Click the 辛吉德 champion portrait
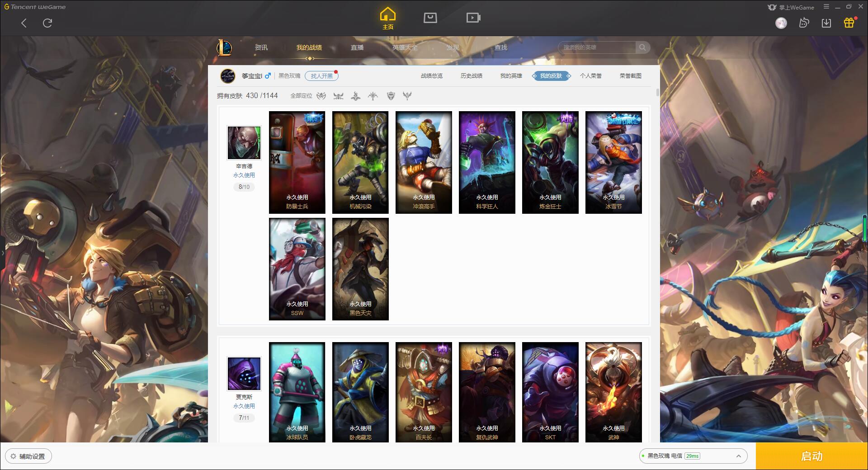868x470 pixels. (244, 143)
